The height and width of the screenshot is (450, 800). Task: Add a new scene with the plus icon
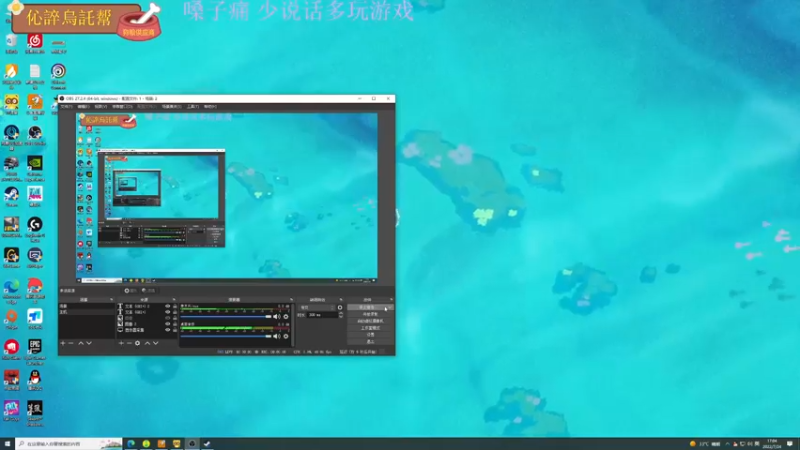click(x=63, y=343)
